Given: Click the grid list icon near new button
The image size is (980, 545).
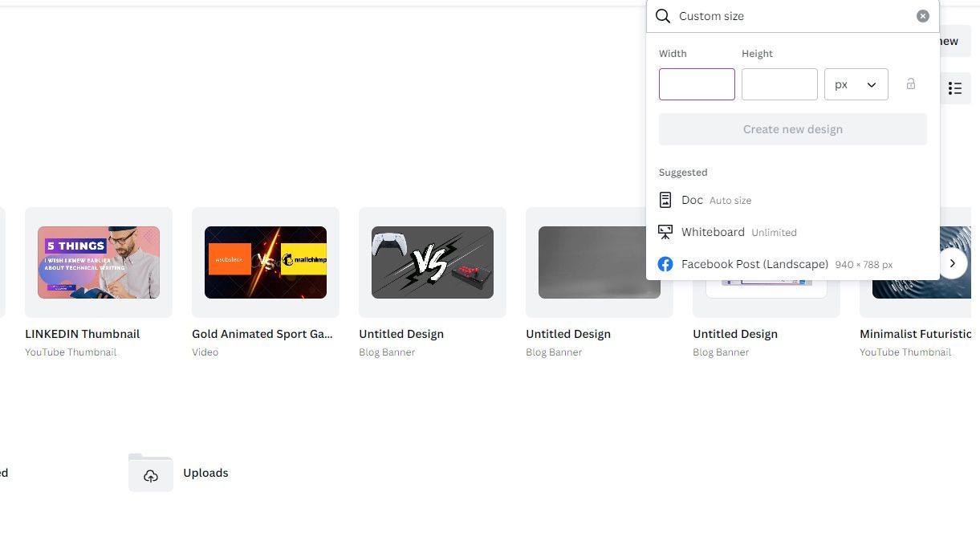Looking at the screenshot, I should tap(954, 88).
